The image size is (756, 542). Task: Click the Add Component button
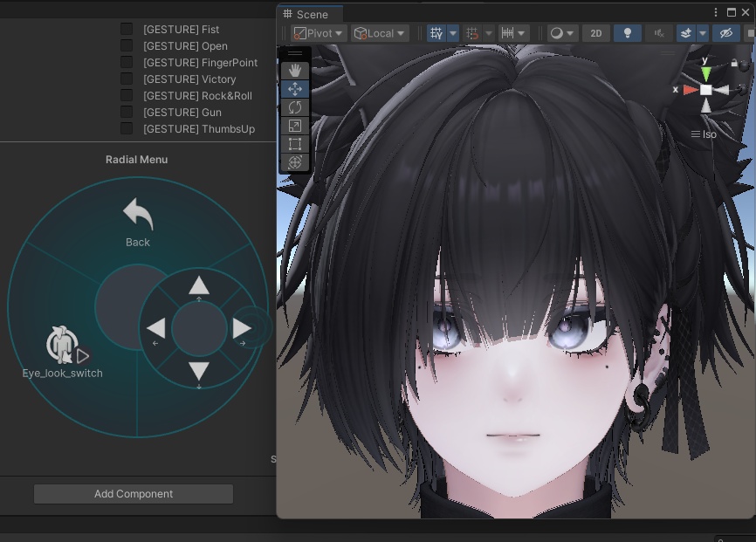tap(133, 493)
